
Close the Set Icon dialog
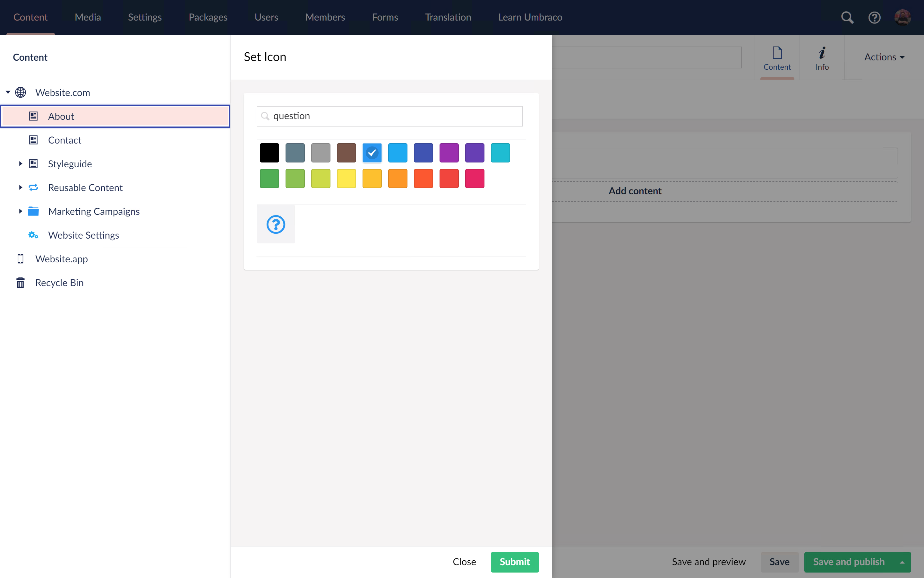(464, 562)
